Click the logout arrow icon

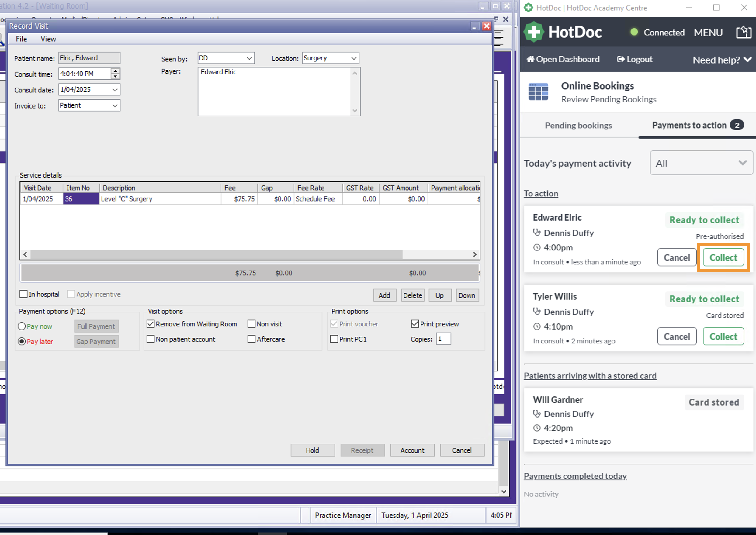click(x=621, y=59)
